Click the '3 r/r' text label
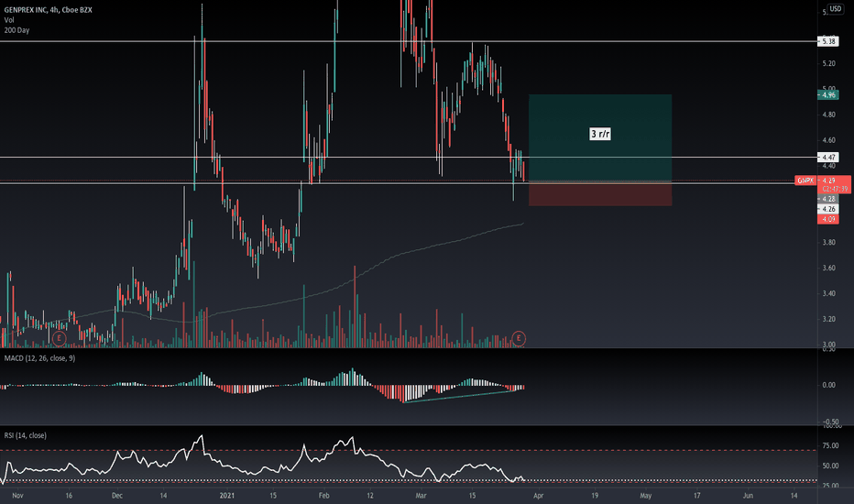The width and height of the screenshot is (854, 504). tap(600, 134)
